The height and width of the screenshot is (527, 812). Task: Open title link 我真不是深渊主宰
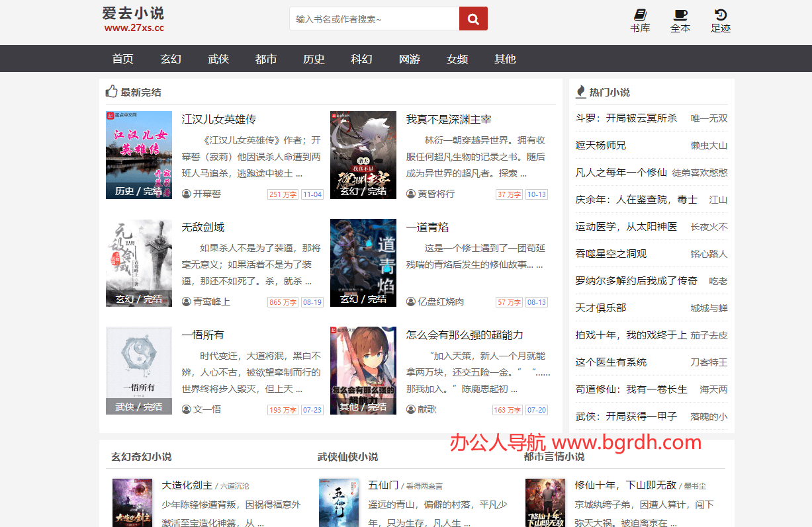[x=449, y=120]
